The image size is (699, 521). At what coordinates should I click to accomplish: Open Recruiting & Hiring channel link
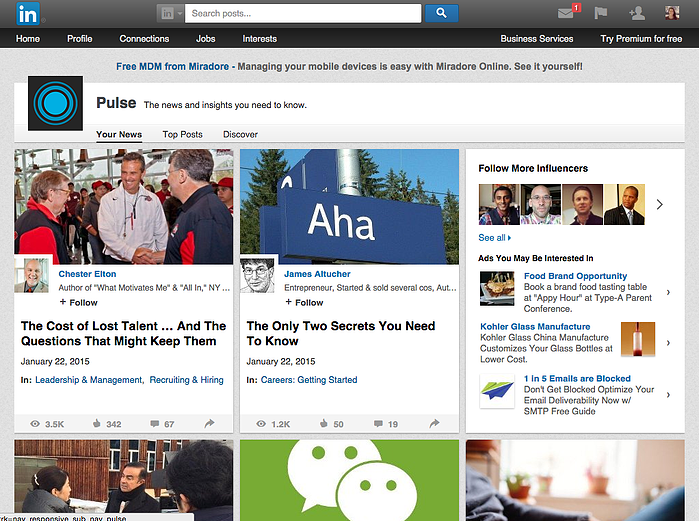coord(186,380)
